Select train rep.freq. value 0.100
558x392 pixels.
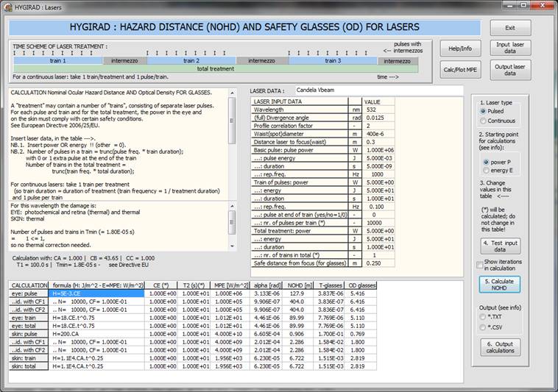378,207
